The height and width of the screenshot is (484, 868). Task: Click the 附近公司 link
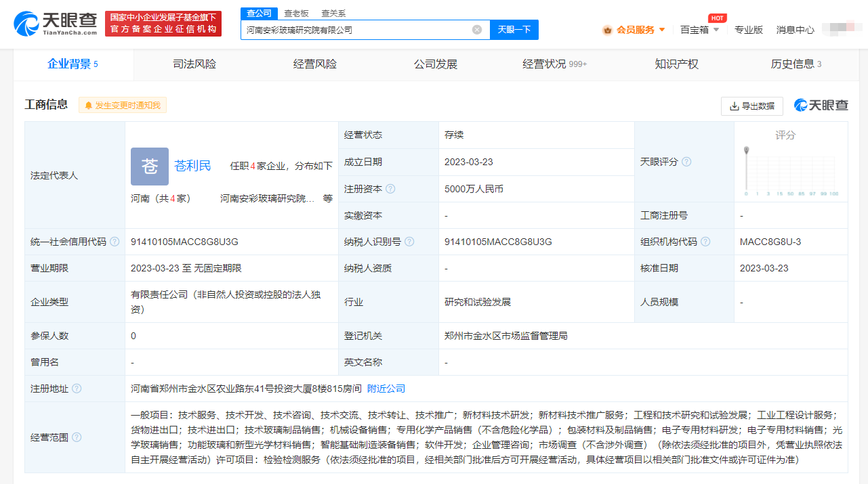click(x=386, y=389)
